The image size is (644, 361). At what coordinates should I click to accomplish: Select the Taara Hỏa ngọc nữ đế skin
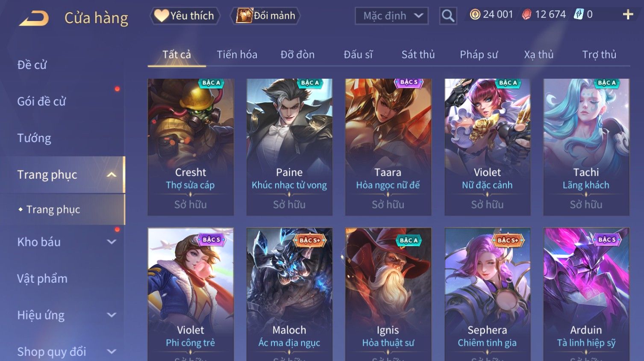tap(388, 147)
